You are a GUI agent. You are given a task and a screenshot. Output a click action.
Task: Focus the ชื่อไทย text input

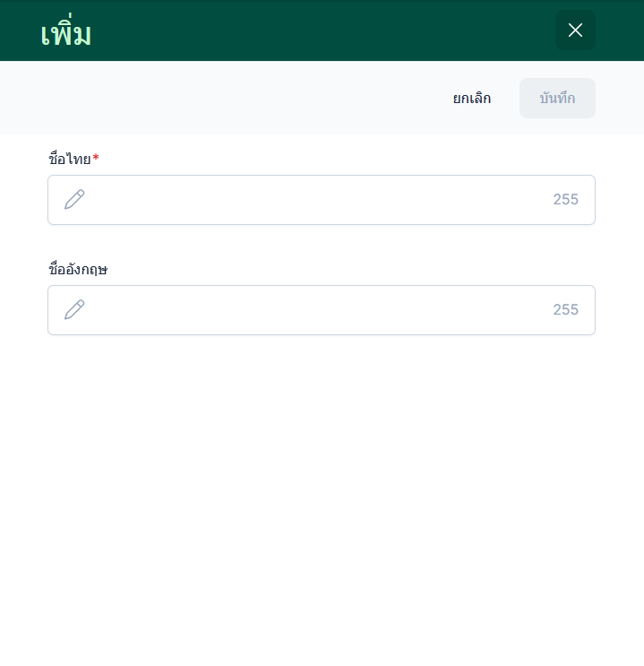tap(322, 200)
